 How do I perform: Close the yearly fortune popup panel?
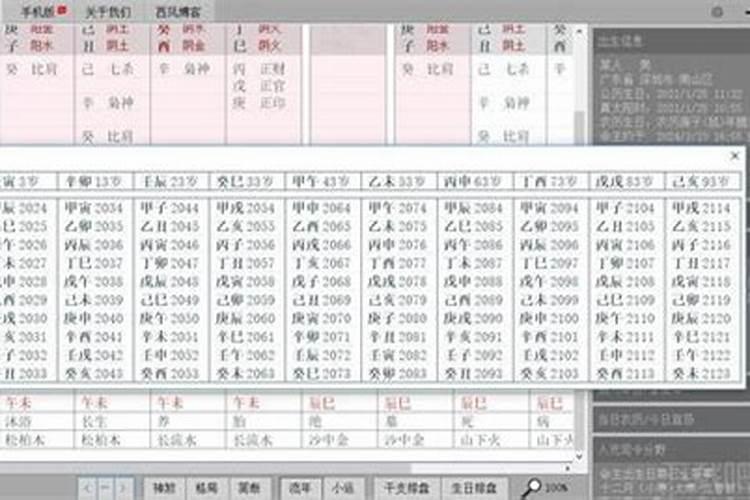[735, 156]
